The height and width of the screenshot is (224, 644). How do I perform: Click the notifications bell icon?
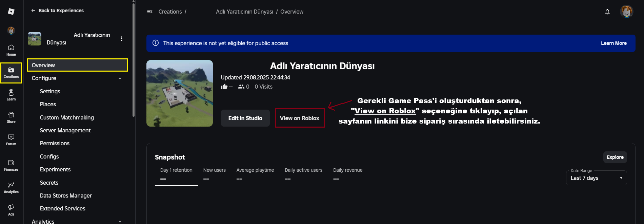[607, 12]
